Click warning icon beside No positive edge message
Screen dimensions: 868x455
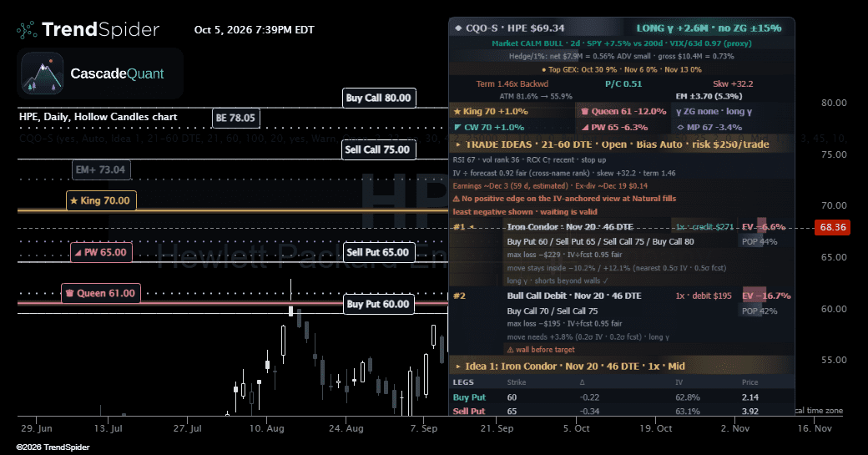coord(457,199)
